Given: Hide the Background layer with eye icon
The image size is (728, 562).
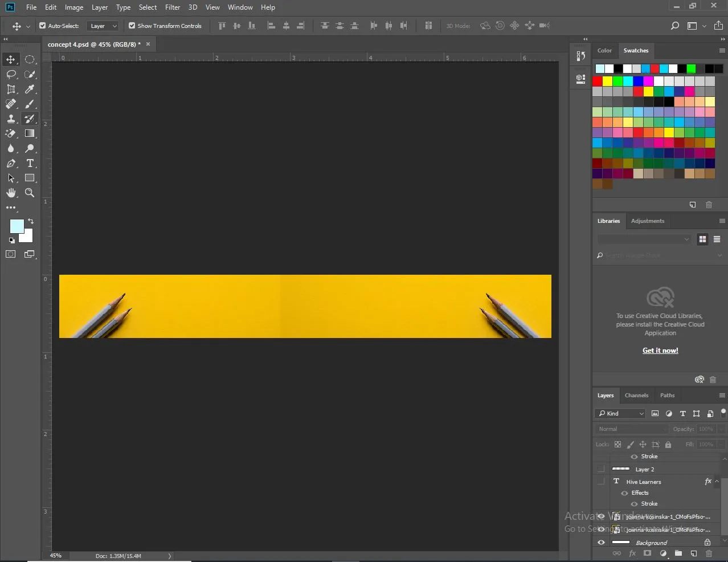Looking at the screenshot, I should click(x=601, y=543).
